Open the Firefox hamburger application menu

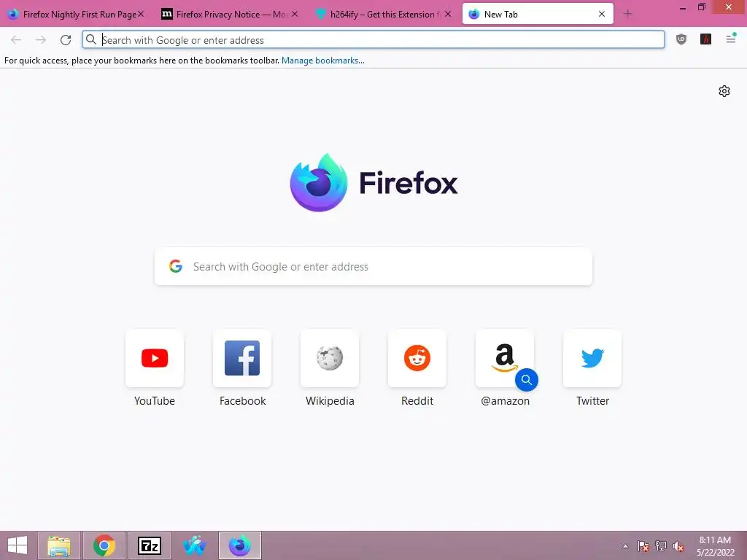[731, 39]
